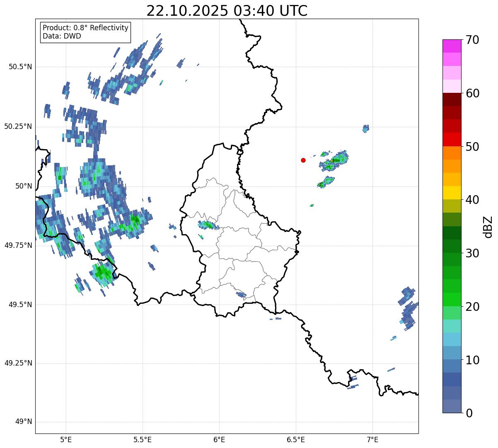
Task: Click the latitude label 49.25°N
Action: pos(18,363)
